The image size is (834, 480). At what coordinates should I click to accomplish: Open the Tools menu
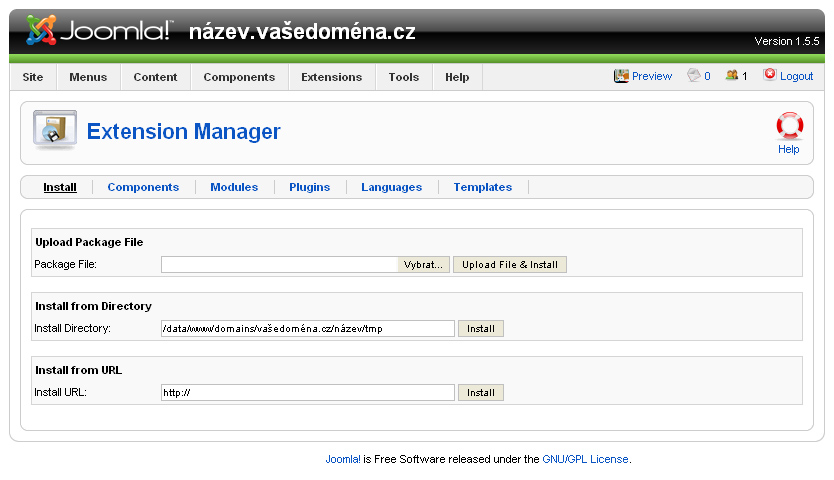pos(404,77)
